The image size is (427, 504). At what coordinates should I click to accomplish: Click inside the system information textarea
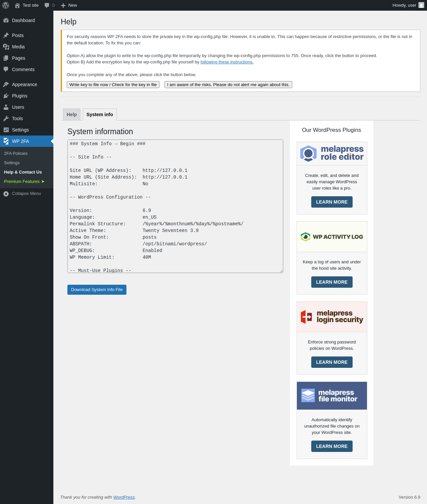pos(175,206)
